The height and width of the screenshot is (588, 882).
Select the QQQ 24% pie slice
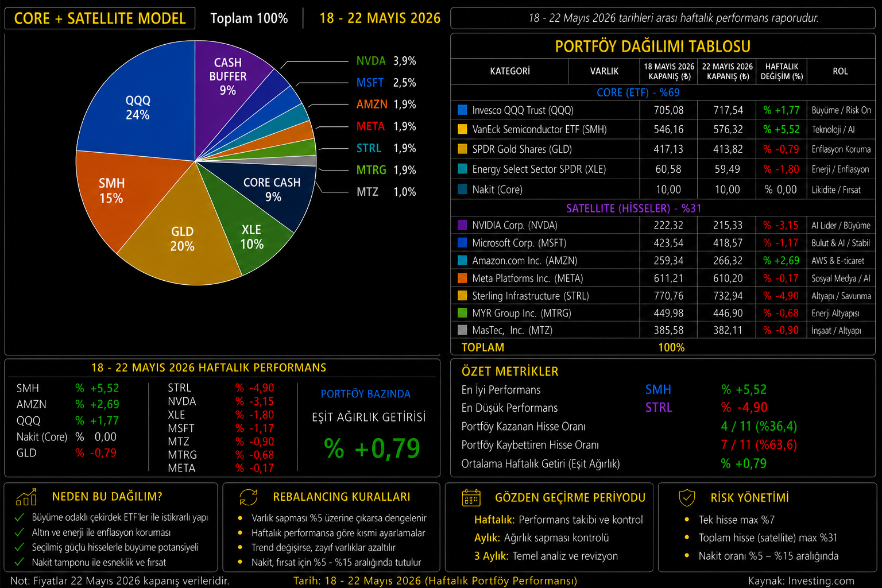pos(138,107)
